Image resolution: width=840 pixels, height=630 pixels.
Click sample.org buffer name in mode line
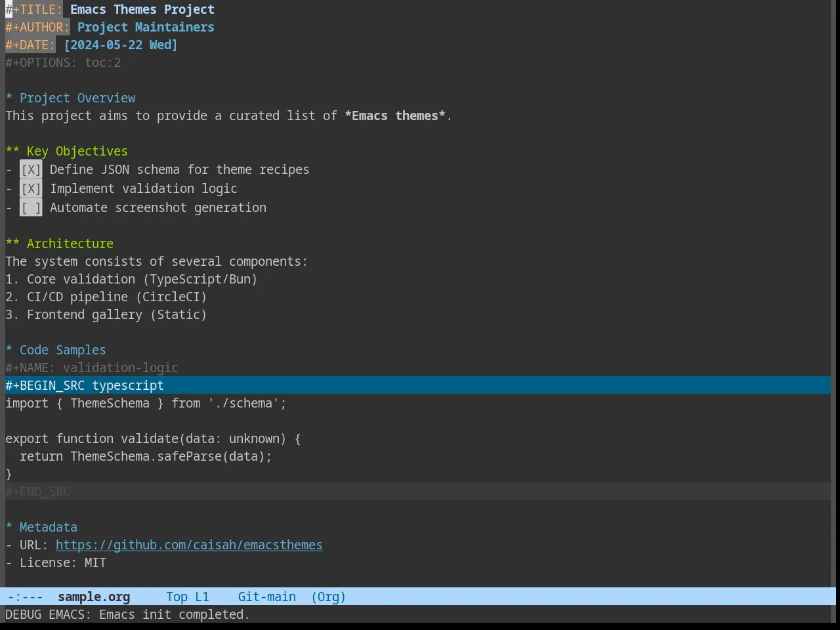94,597
